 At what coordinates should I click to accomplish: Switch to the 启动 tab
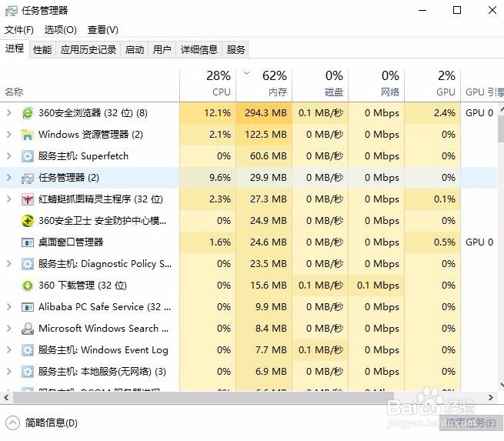tap(135, 49)
